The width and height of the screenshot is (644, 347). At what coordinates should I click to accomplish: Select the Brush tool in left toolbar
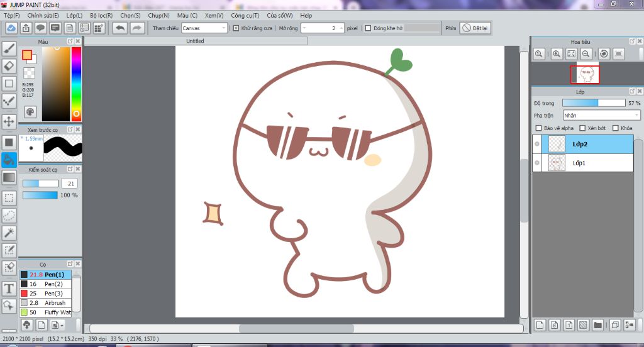tap(9, 48)
